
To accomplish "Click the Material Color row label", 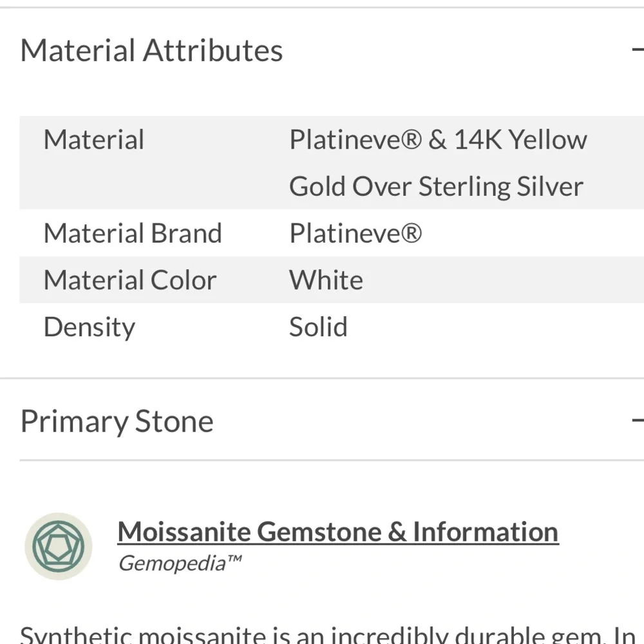I will tap(130, 280).
